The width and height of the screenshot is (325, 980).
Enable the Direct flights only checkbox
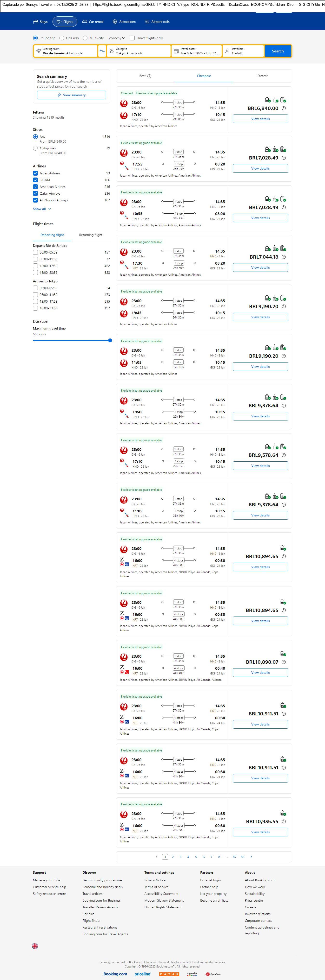point(132,38)
